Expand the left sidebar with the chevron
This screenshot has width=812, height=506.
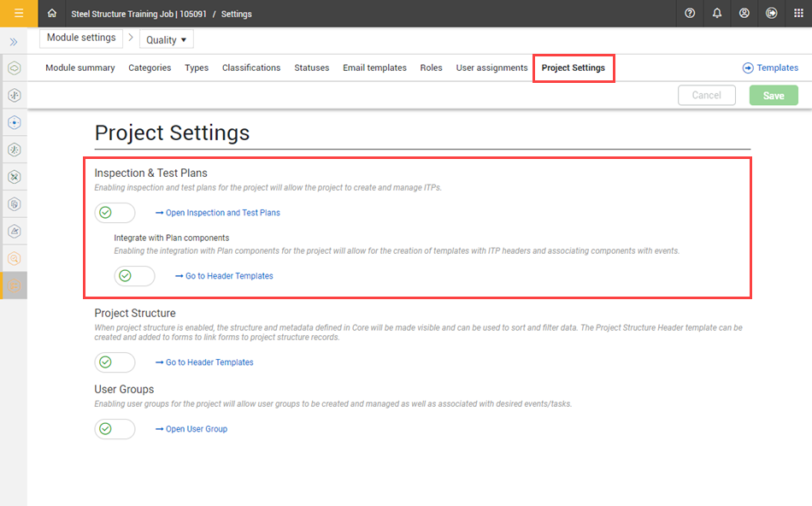(x=13, y=40)
